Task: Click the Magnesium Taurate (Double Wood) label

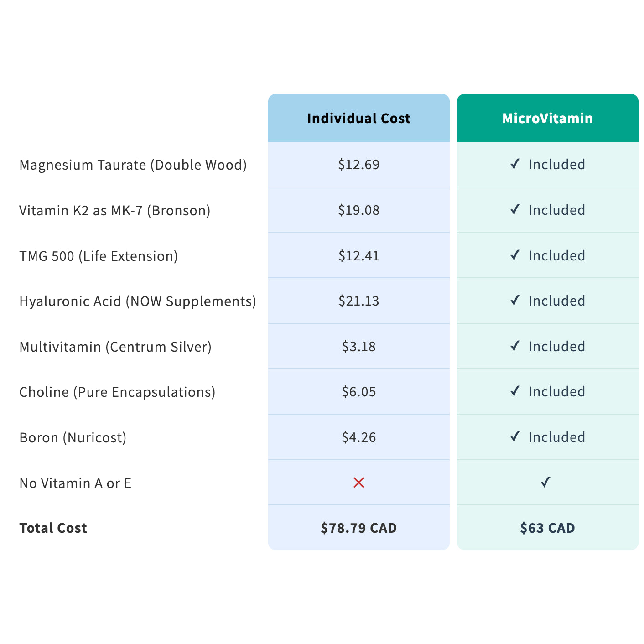Action: coord(133,165)
